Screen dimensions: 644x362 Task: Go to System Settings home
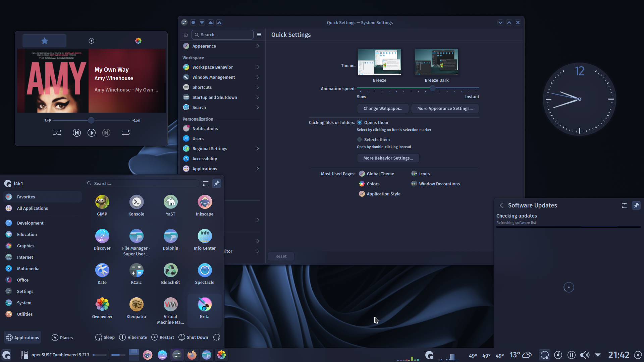[x=186, y=35]
